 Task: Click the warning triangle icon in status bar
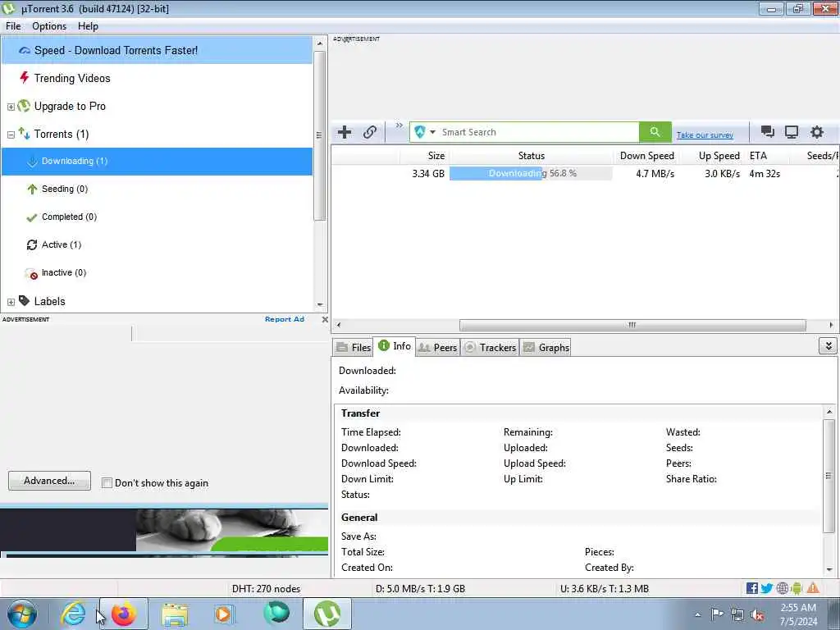coord(813,588)
